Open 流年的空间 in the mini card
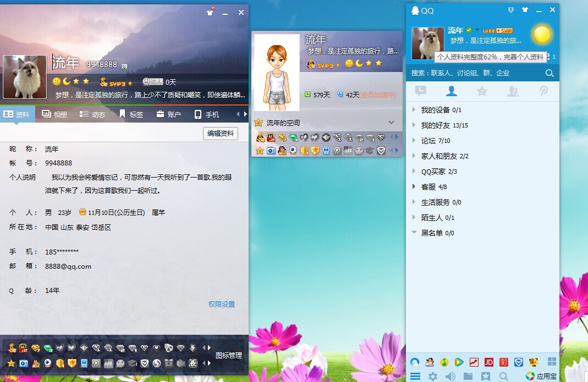The width and height of the screenshot is (588, 382). point(283,123)
